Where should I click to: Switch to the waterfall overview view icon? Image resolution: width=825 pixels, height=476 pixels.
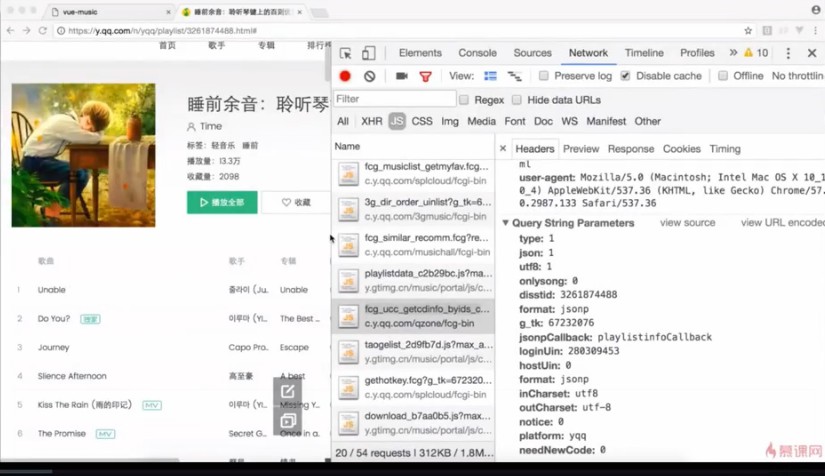point(514,77)
